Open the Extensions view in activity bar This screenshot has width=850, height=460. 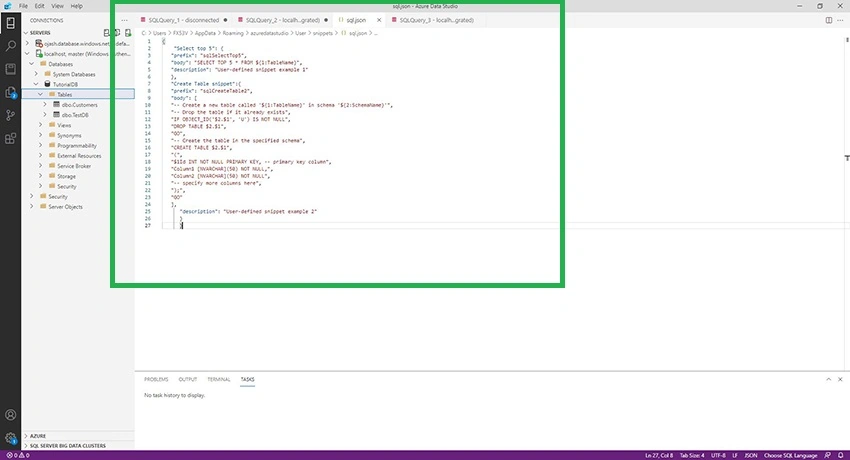click(10, 139)
